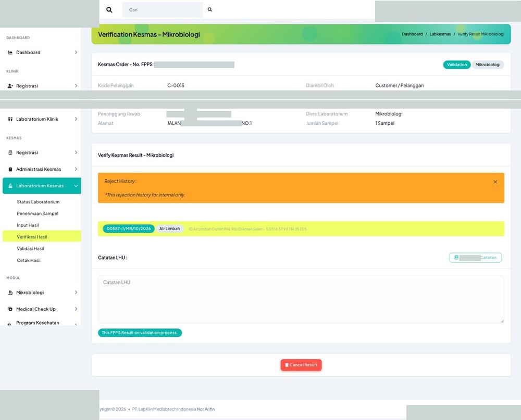Screen dimensions: 521x420
Task: Expand Mikrobiologi module chevron
Action: click(76, 292)
